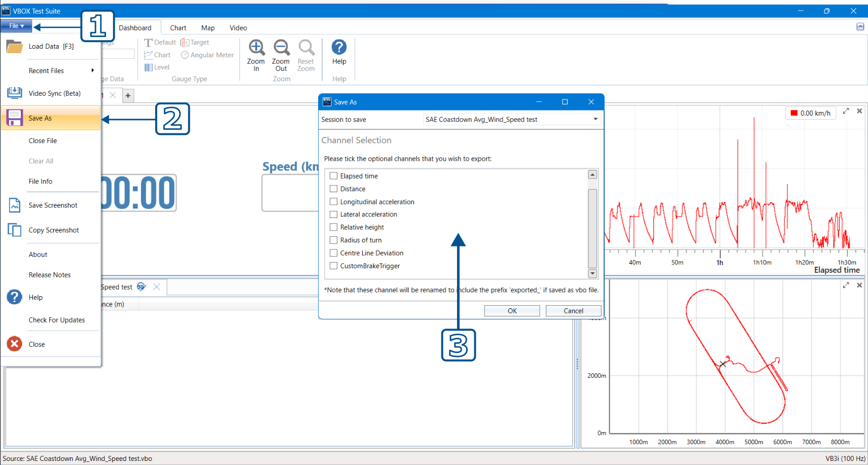The image size is (868, 465).
Task: Click the panel splitter grip handle
Action: 577,364
